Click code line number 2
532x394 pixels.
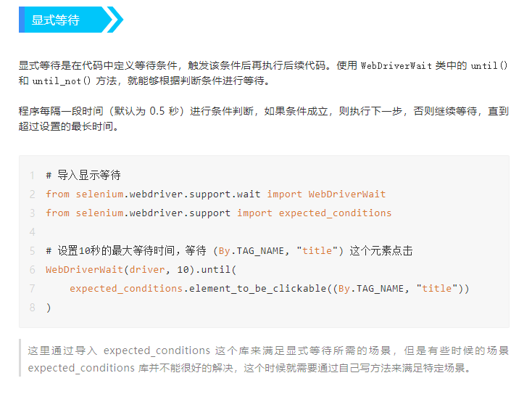click(x=32, y=194)
